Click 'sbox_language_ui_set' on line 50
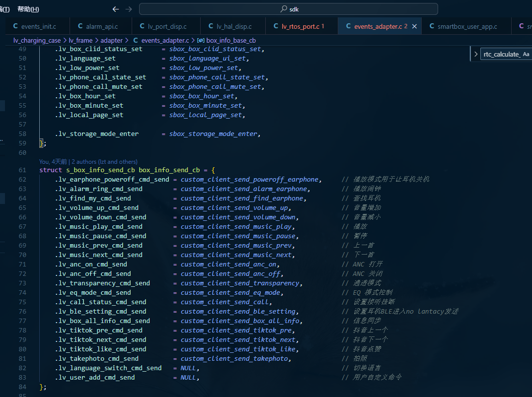This screenshot has width=532, height=397. (207, 59)
